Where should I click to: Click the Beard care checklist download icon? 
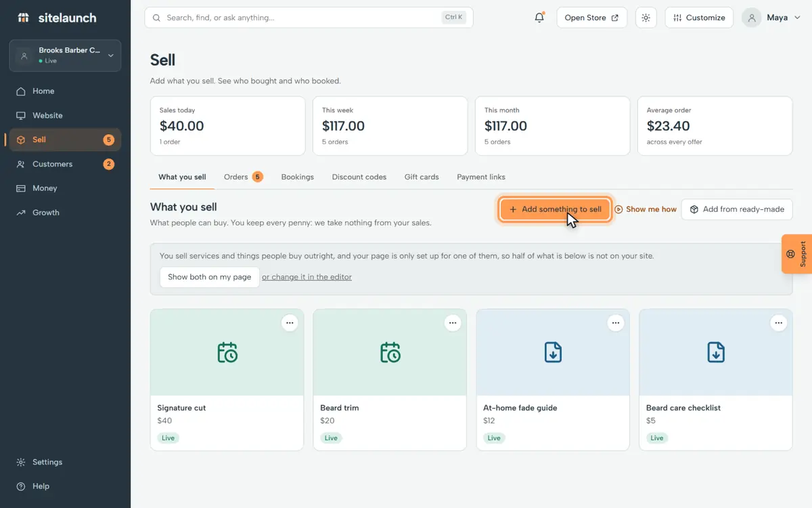[x=716, y=353]
